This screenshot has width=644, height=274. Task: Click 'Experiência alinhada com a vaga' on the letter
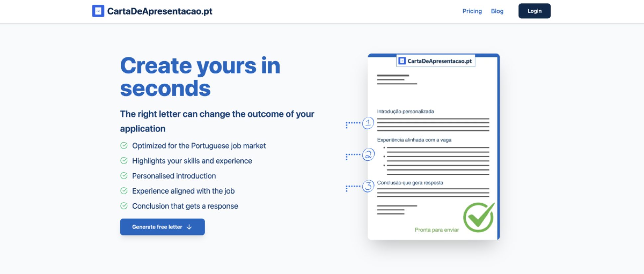tap(414, 140)
